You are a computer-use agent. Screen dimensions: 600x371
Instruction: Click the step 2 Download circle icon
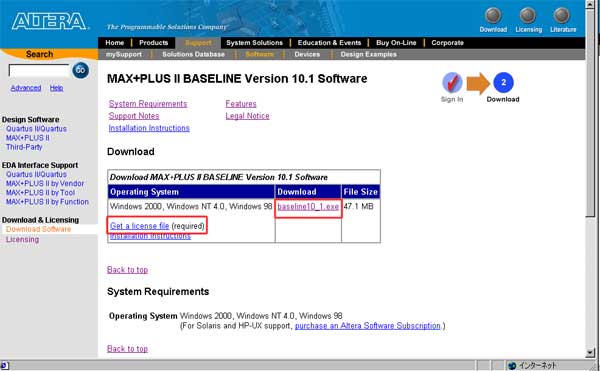[x=503, y=82]
